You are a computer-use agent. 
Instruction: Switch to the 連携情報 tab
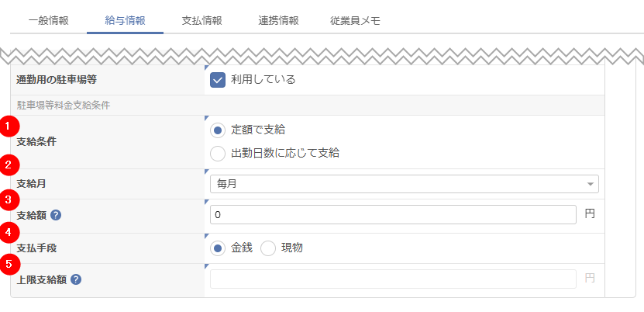(278, 20)
